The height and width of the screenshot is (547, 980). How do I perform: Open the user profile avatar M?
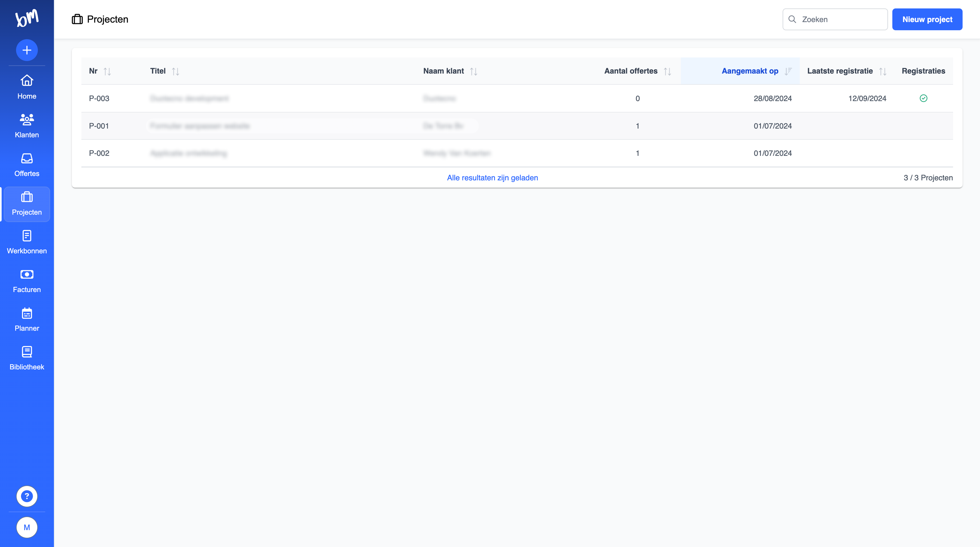pyautogui.click(x=27, y=527)
